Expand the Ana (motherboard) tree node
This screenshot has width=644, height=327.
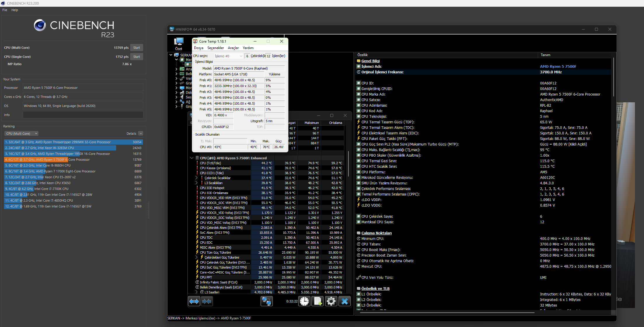pyautogui.click(x=177, y=69)
